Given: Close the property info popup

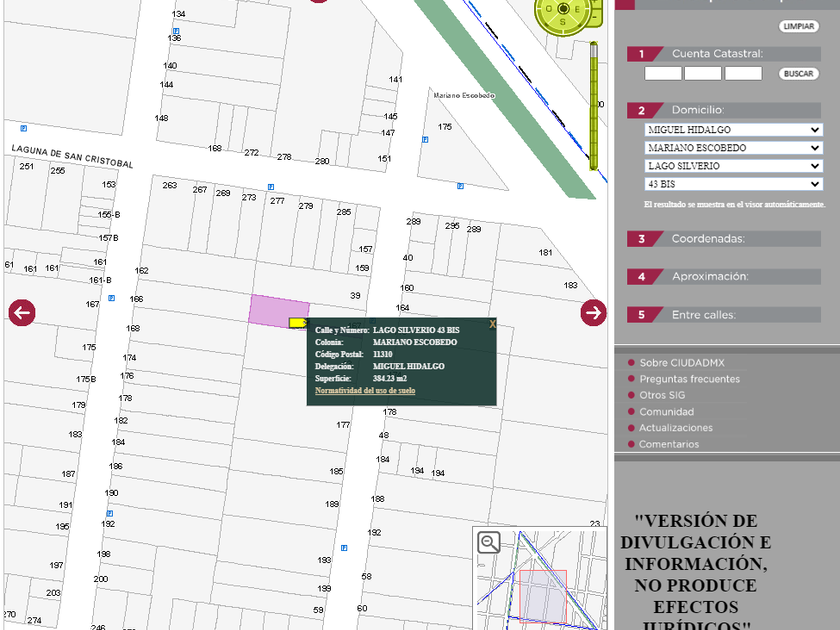Looking at the screenshot, I should [x=492, y=324].
